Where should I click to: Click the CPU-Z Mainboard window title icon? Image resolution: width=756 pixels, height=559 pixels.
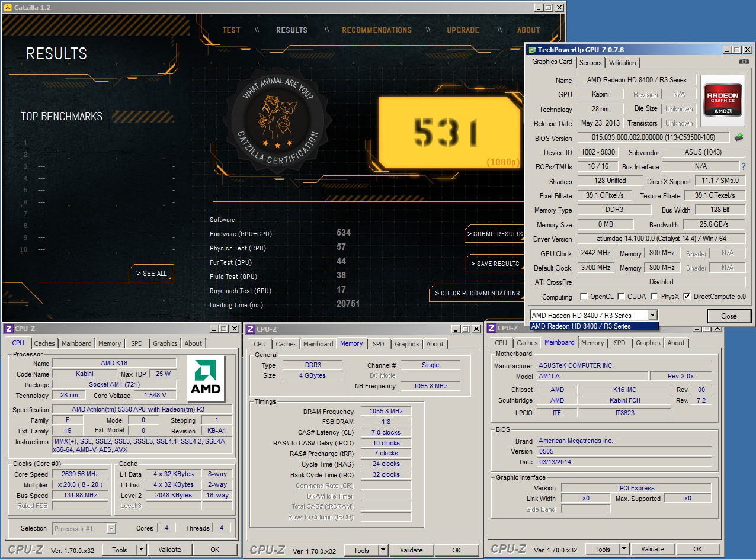tap(491, 327)
